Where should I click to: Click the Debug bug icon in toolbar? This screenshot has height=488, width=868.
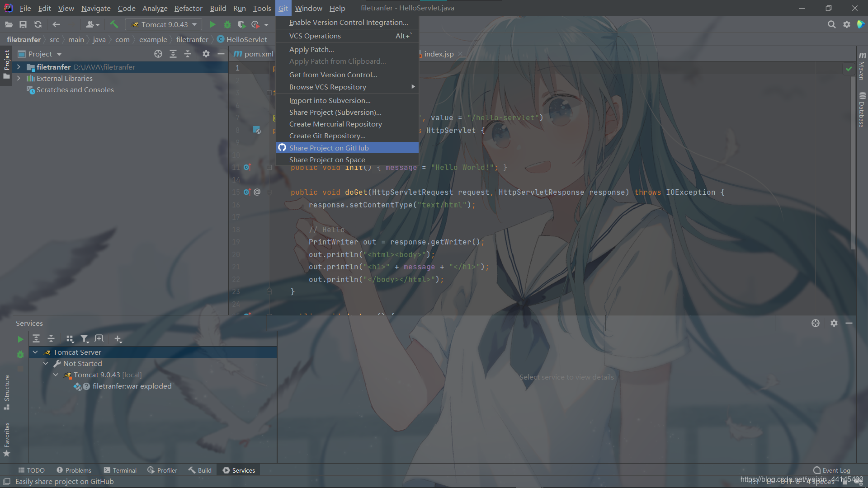click(x=227, y=24)
